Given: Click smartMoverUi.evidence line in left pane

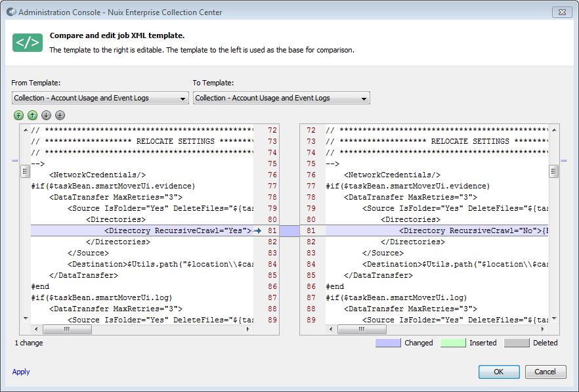Looking at the screenshot, I should (x=113, y=186).
